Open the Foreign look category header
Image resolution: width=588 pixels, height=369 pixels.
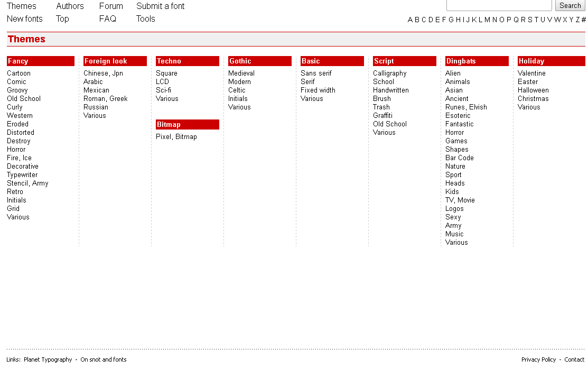[x=115, y=61]
